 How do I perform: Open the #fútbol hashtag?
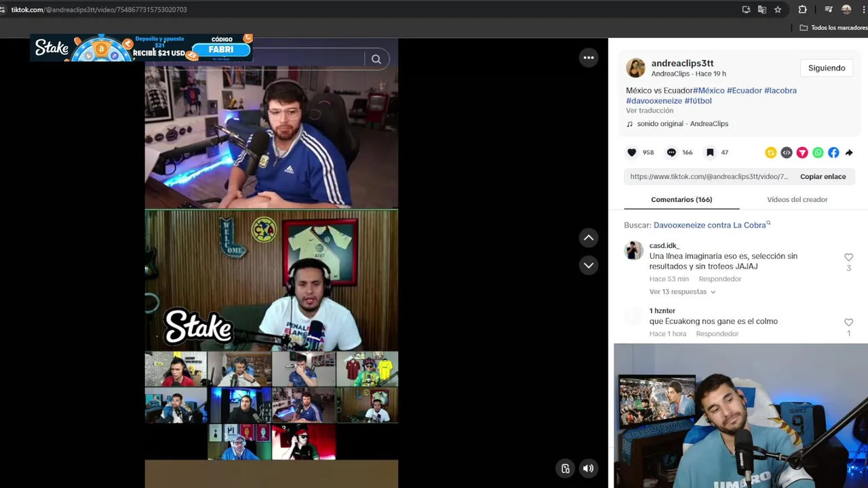[x=698, y=101]
